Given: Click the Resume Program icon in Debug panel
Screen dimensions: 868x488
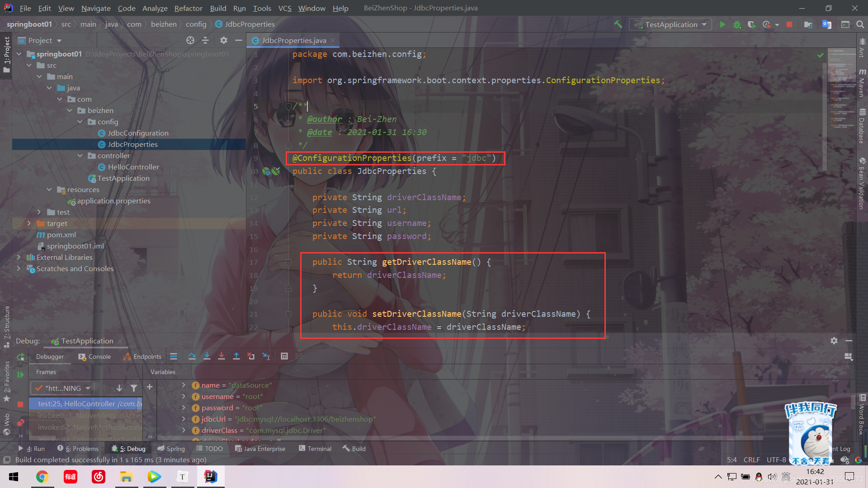Looking at the screenshot, I should point(20,375).
